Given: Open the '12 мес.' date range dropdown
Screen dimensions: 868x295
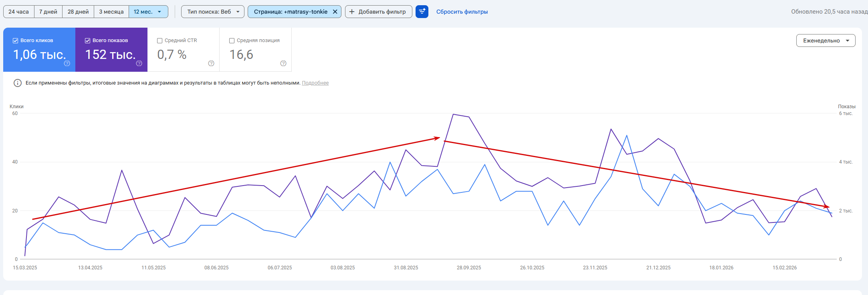Looking at the screenshot, I should [148, 12].
